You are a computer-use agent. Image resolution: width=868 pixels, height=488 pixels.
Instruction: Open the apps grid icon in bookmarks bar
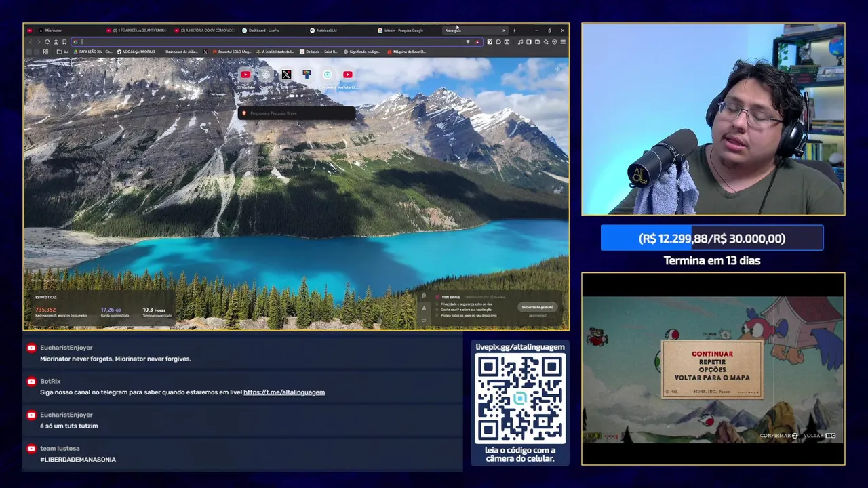(45, 52)
